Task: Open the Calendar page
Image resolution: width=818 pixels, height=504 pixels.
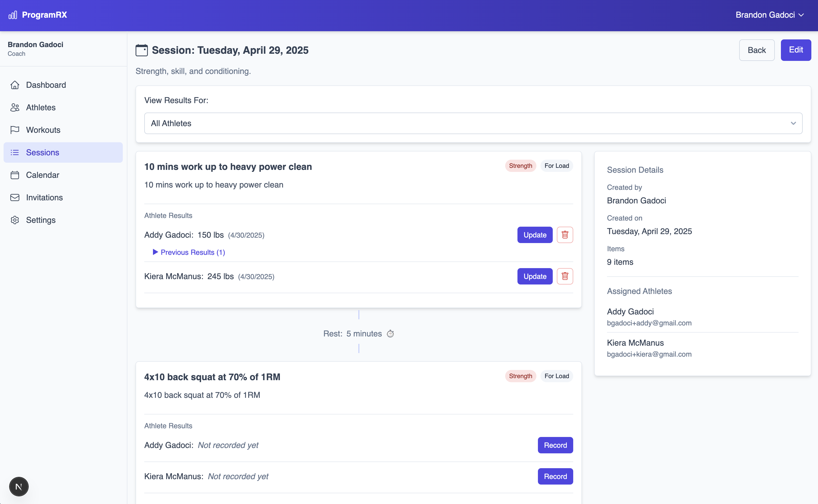Action: [63, 175]
